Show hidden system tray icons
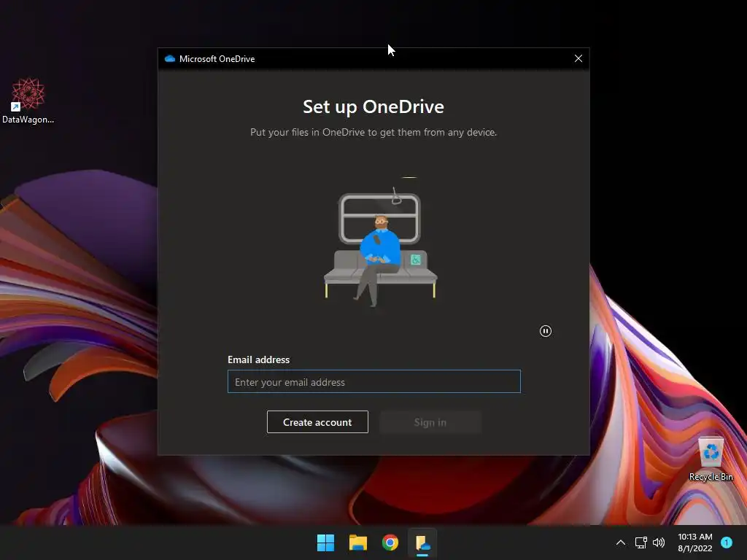747x560 pixels. [621, 542]
